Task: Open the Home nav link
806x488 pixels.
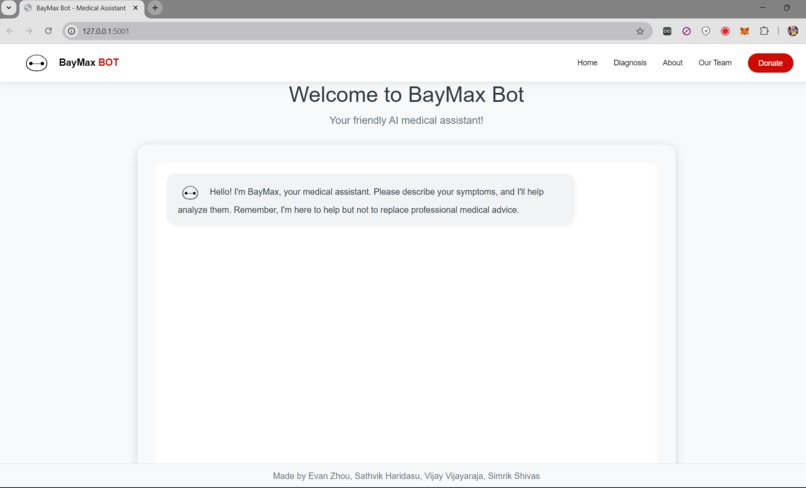Action: pos(587,63)
